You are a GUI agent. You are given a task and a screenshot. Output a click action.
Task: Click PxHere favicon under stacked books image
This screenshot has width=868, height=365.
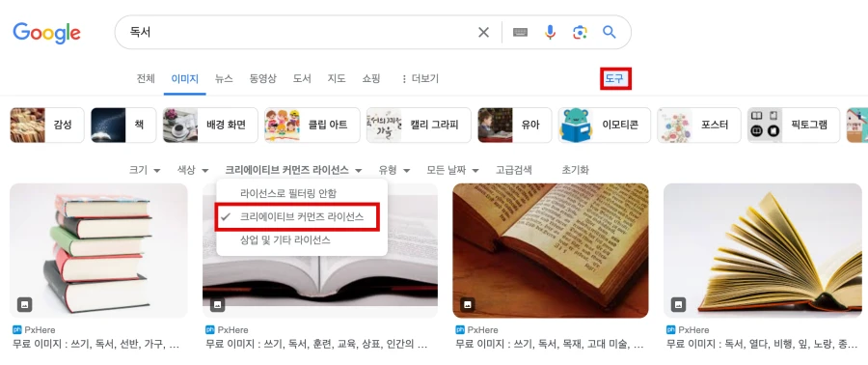(x=16, y=329)
